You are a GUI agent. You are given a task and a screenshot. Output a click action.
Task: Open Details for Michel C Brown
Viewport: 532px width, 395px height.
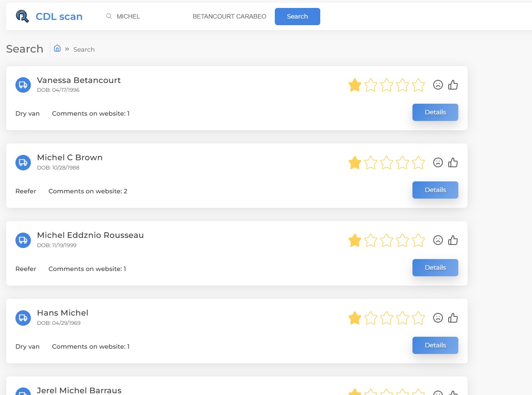[x=435, y=190]
